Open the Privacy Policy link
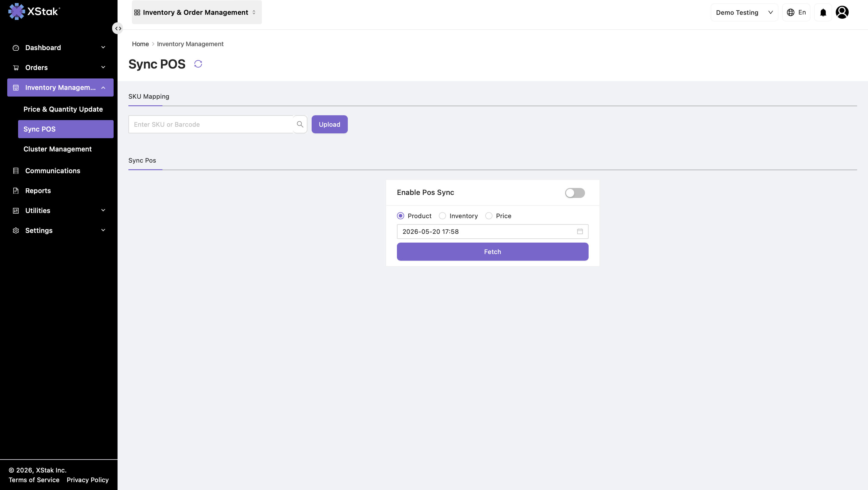The height and width of the screenshot is (490, 868). click(x=88, y=479)
